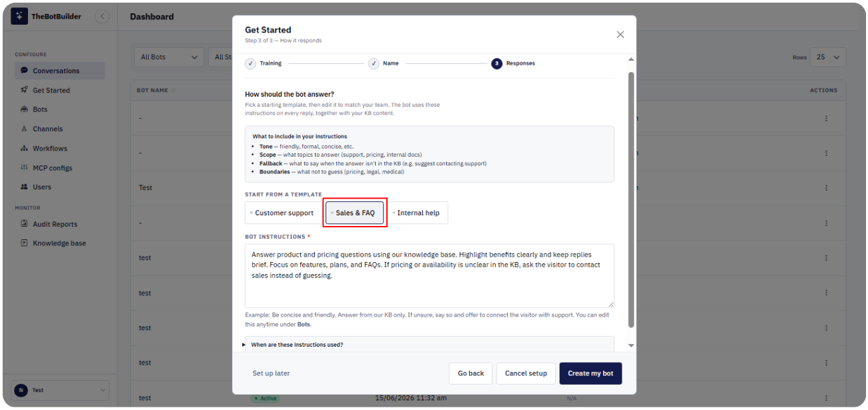Open actions menu for first table row
The image size is (868, 410).
pyautogui.click(x=826, y=118)
